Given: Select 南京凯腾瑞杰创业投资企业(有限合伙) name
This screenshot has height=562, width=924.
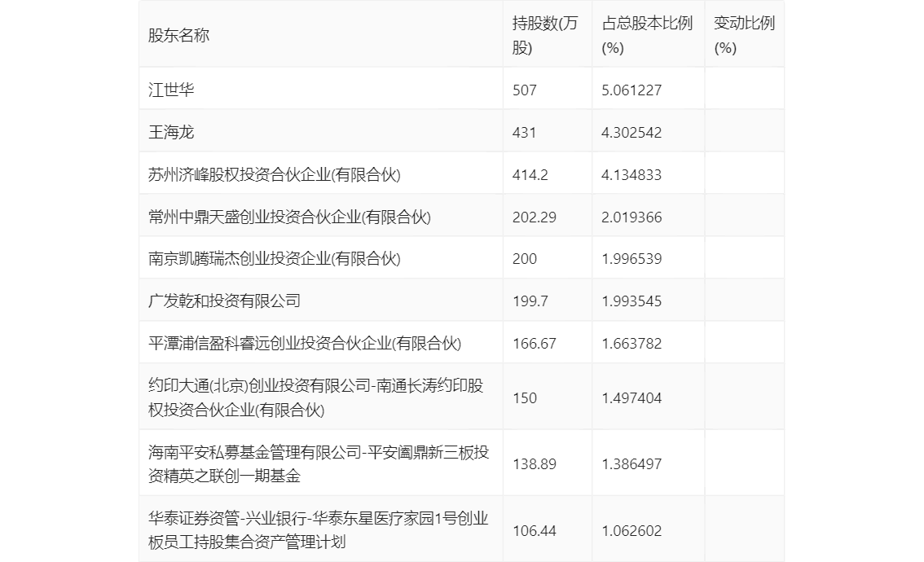Looking at the screenshot, I should click(x=275, y=259).
